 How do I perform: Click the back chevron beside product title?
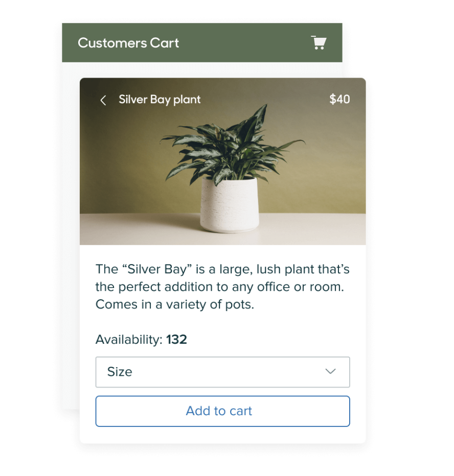(x=103, y=100)
